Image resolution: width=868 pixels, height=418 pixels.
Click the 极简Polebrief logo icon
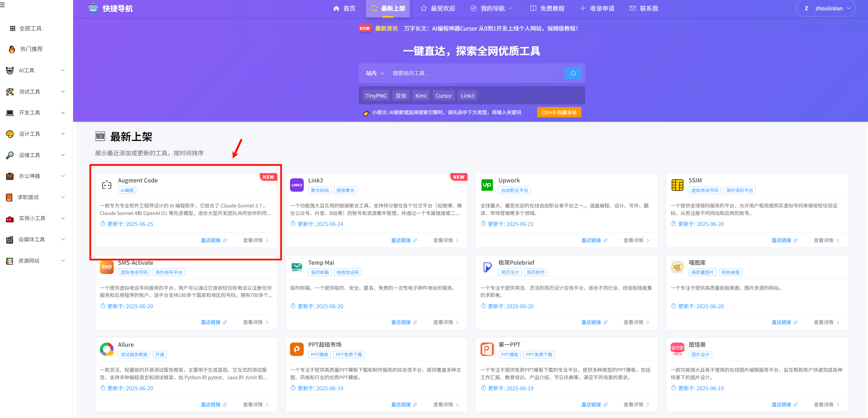coord(487,267)
